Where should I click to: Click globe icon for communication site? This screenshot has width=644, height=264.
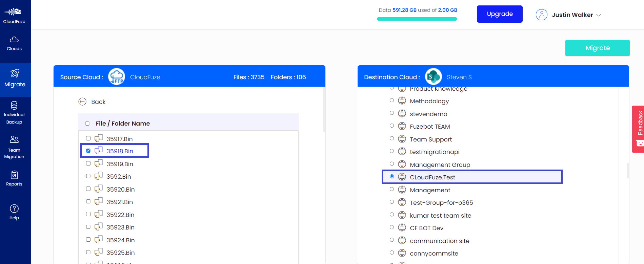pyautogui.click(x=402, y=240)
